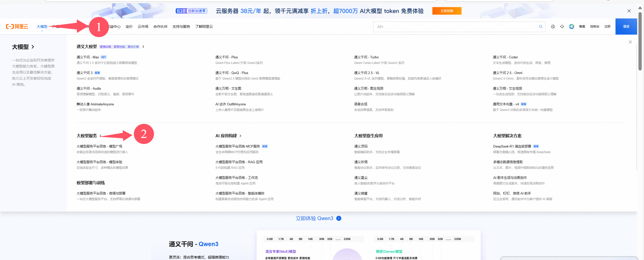Open the 控制台 link
This screenshot has height=260, width=644.
click(595, 27)
